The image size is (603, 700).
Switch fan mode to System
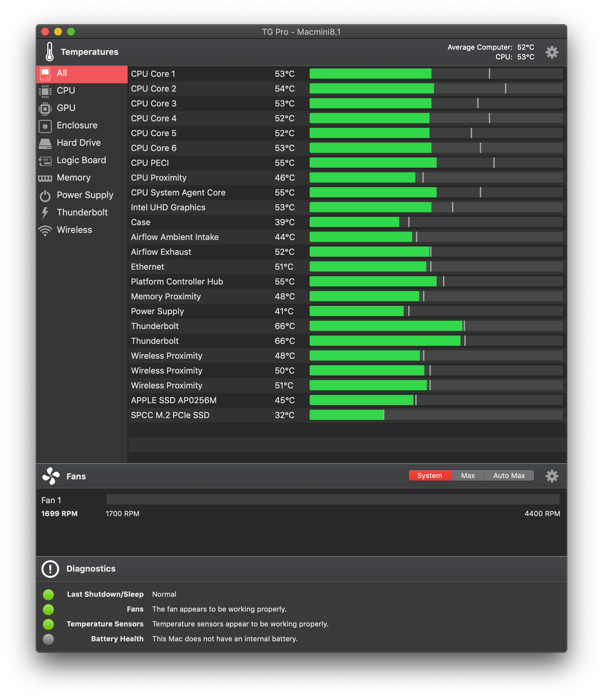coord(430,476)
